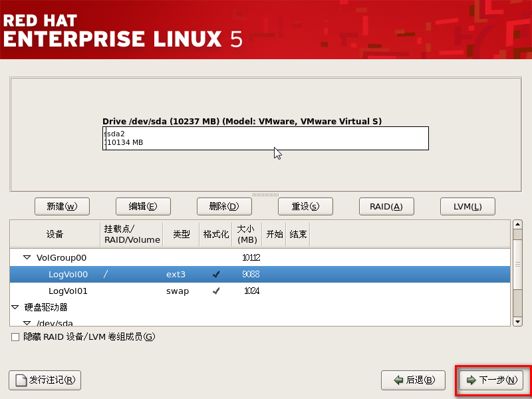Click the 结束 column header

pos(298,234)
